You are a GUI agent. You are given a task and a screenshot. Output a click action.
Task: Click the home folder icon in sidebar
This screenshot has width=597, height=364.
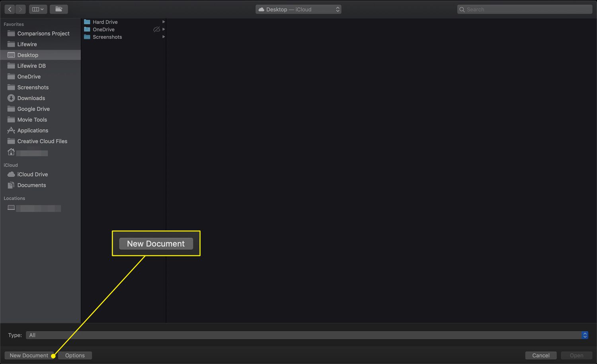pos(11,152)
